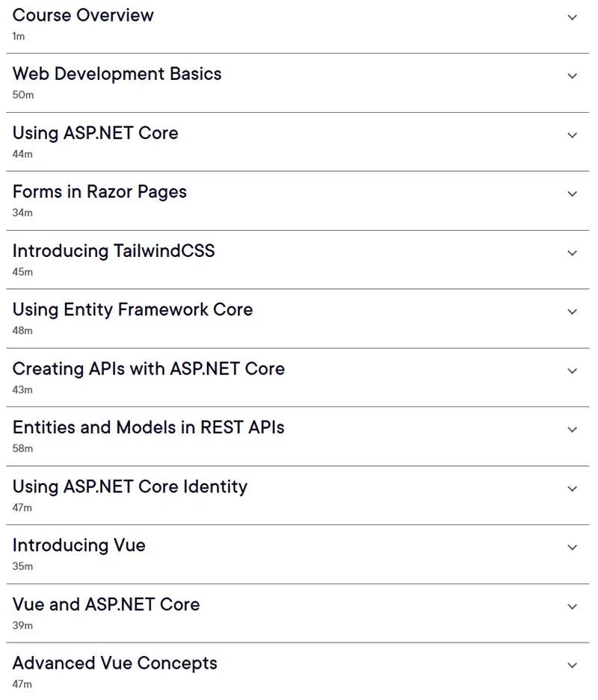598x700 pixels.
Task: Click the Using Entity Framework Core title
Action: (132, 310)
